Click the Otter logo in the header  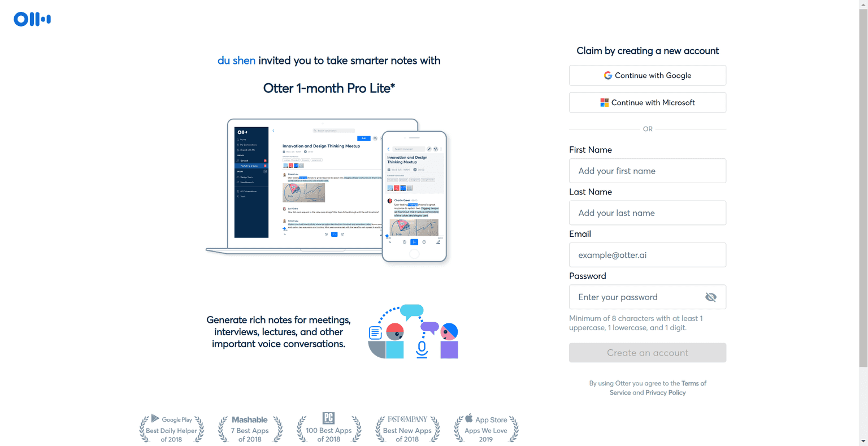(32, 19)
